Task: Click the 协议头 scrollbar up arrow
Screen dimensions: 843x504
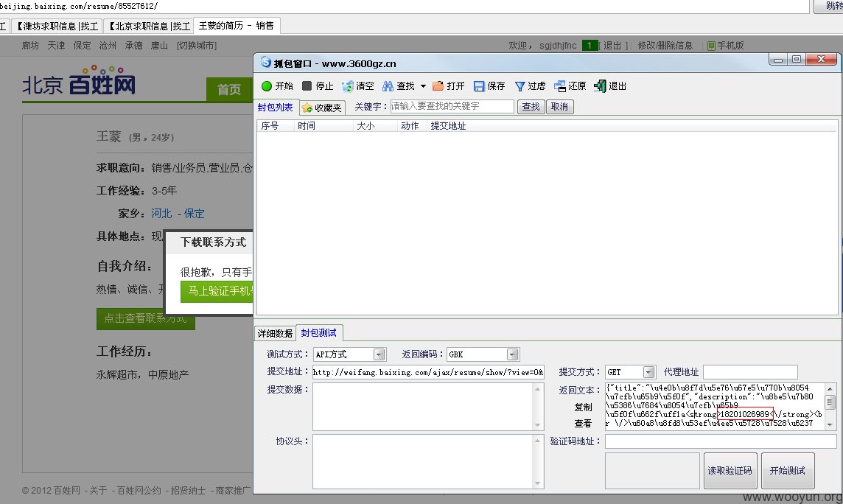Action: click(x=538, y=440)
